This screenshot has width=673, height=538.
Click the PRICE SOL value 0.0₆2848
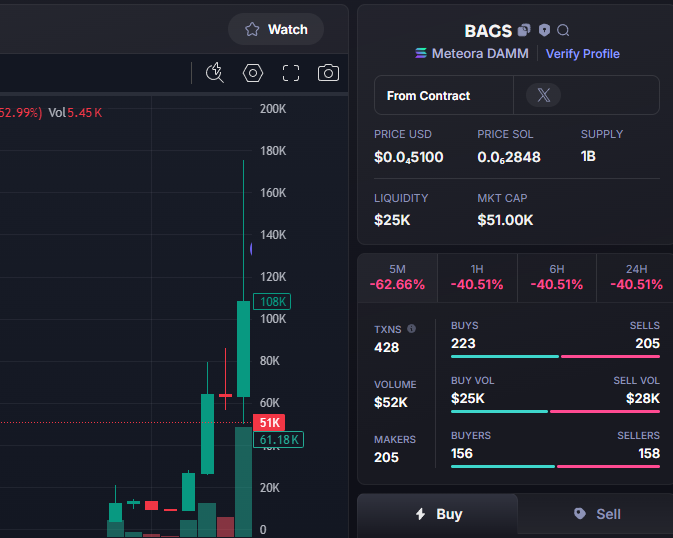click(x=509, y=157)
